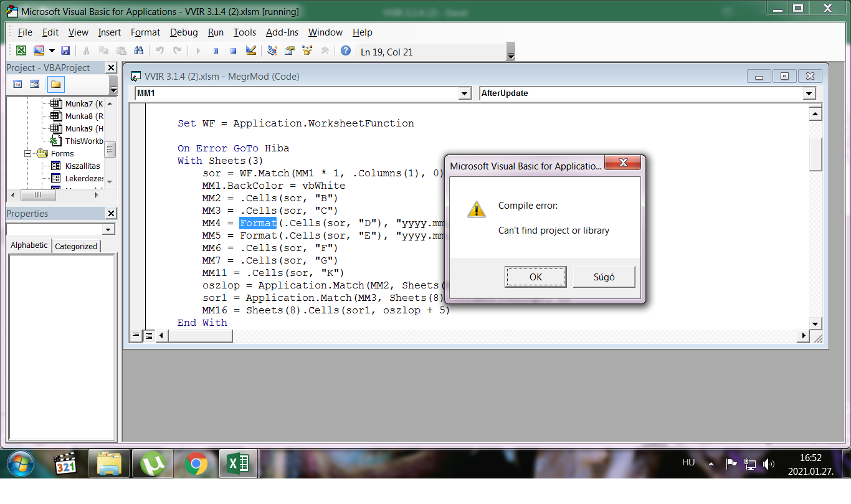
Task: Click the Paste clipboard icon
Action: (x=121, y=51)
